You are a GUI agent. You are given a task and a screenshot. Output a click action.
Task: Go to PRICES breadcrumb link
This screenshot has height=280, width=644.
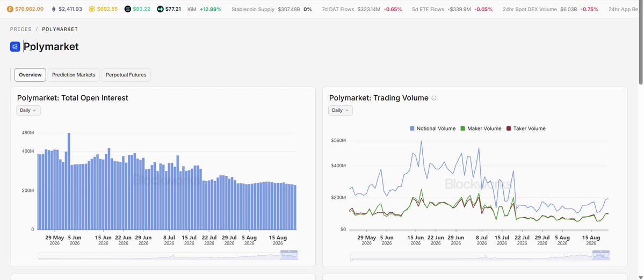[21, 29]
